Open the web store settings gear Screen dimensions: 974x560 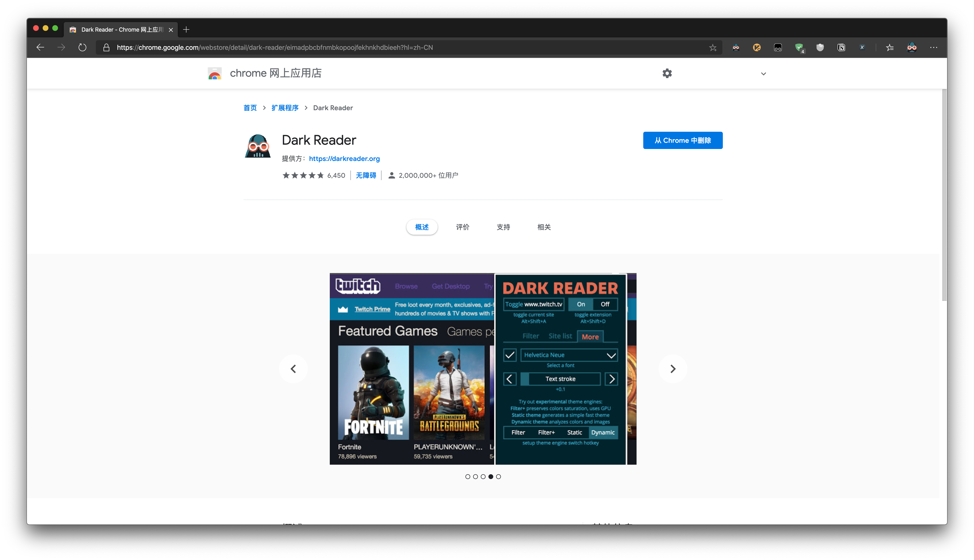pyautogui.click(x=667, y=73)
